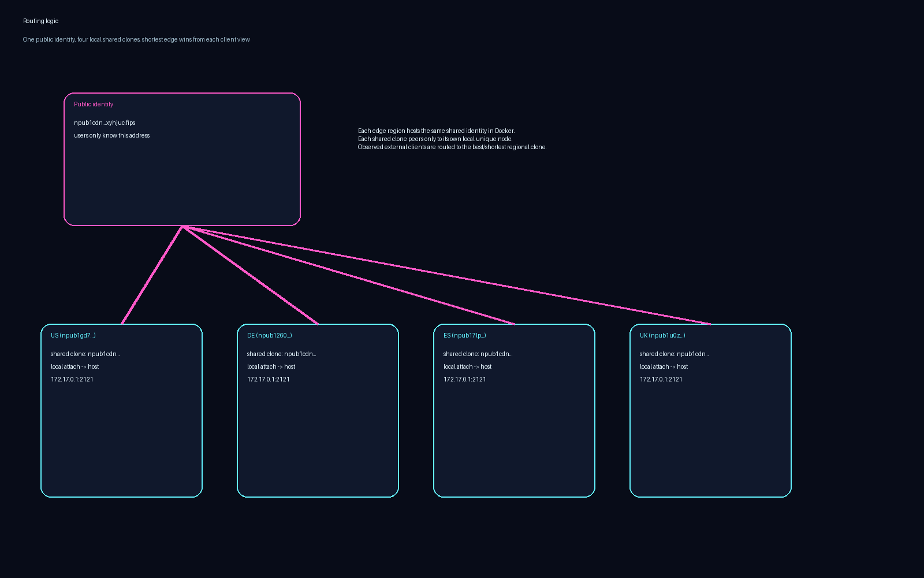Select the Routing logic title
The image size is (924, 578).
pyautogui.click(x=40, y=21)
